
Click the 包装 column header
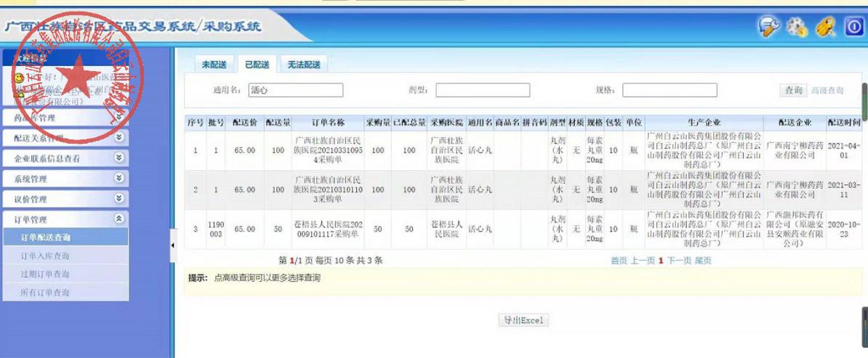614,122
